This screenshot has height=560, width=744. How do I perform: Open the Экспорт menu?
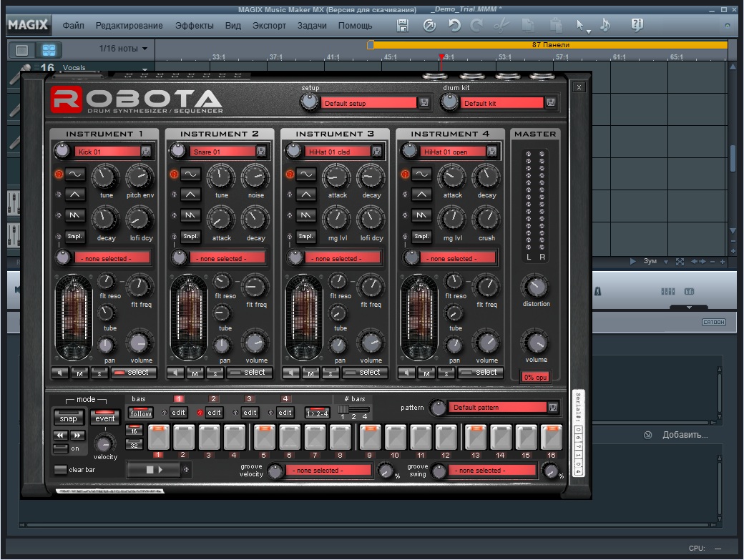pos(269,26)
